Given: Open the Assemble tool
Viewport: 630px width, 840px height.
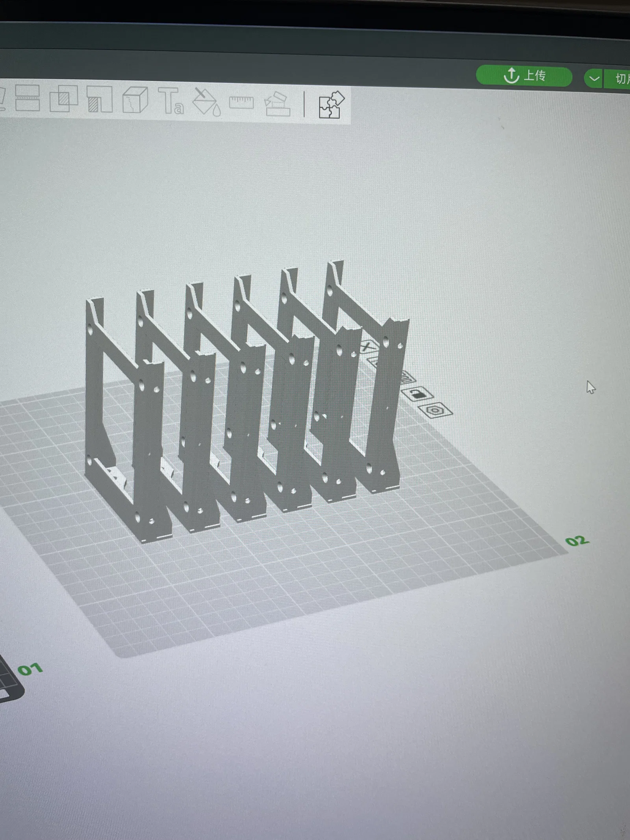Looking at the screenshot, I should pos(277,104).
